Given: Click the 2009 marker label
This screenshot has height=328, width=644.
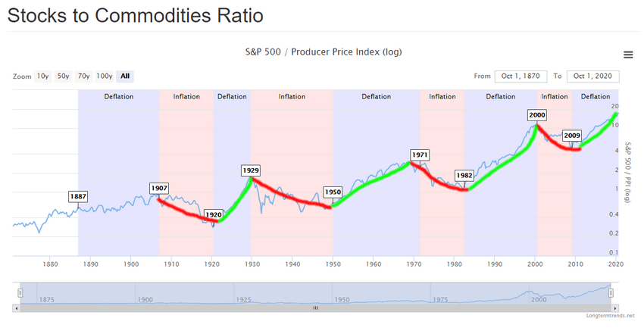Looking at the screenshot, I should 572,136.
